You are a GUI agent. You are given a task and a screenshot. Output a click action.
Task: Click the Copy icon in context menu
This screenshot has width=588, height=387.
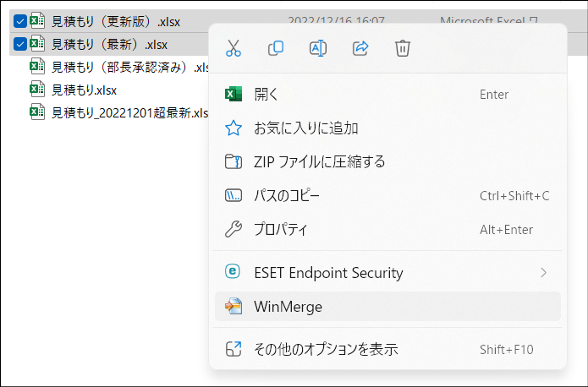(276, 48)
